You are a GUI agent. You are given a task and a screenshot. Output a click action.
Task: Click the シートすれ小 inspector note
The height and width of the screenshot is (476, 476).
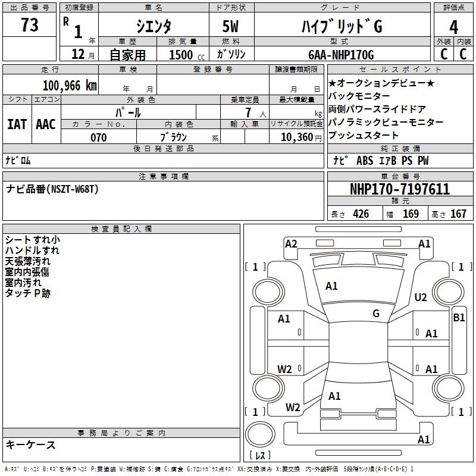[32, 240]
